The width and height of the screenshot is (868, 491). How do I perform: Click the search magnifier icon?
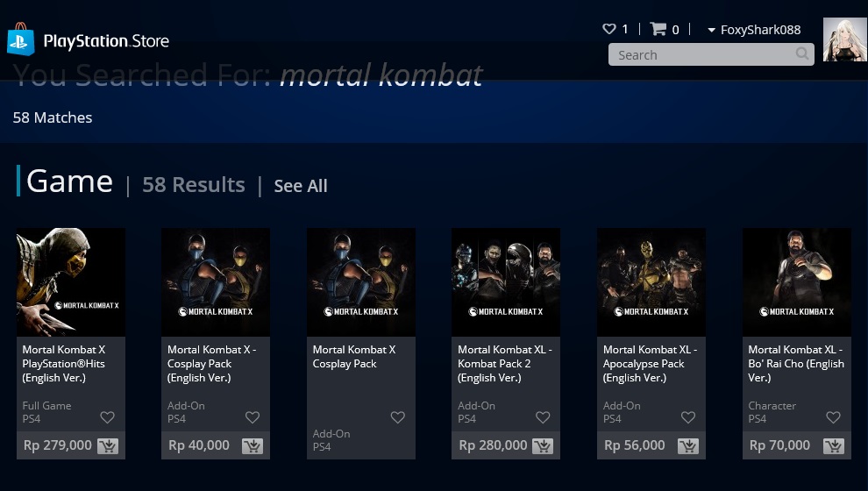802,53
